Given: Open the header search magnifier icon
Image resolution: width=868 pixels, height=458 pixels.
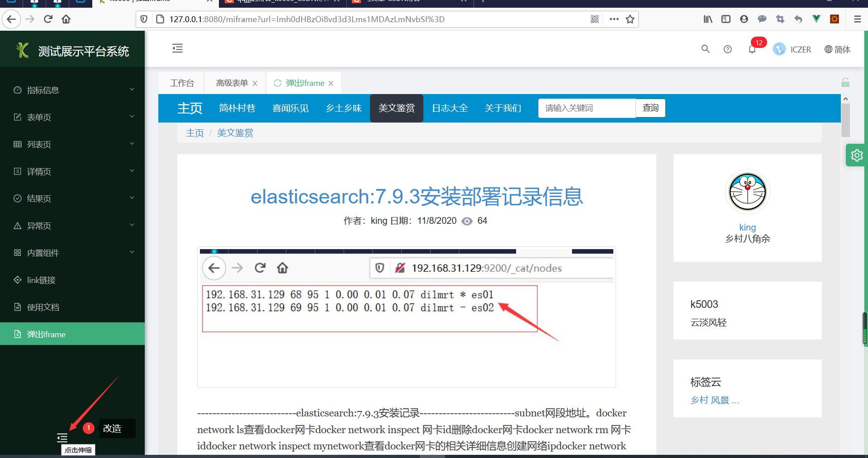Looking at the screenshot, I should click(705, 49).
